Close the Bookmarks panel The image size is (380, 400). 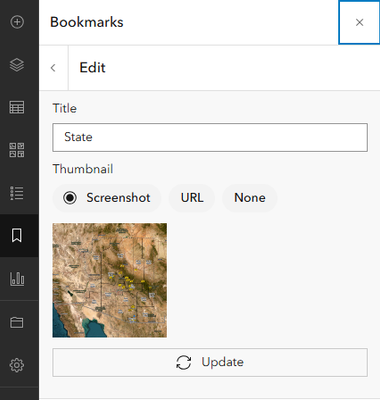tap(359, 22)
